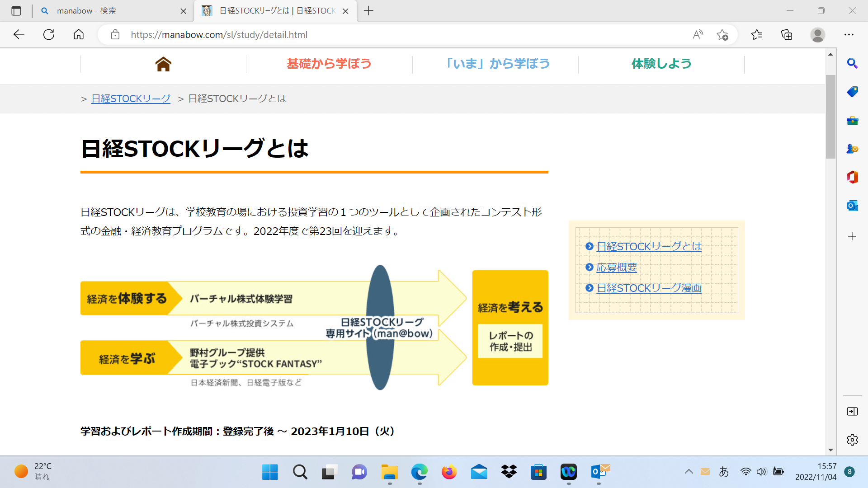This screenshot has width=868, height=488.
Task: Open the Mail app on taskbar
Action: click(479, 472)
